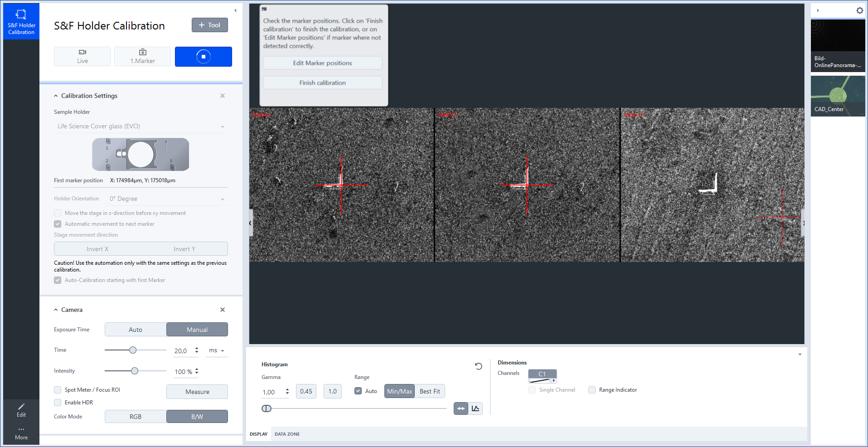Image resolution: width=868 pixels, height=447 pixels.
Task: Switch to the DATA ZONE tab
Action: click(286, 434)
